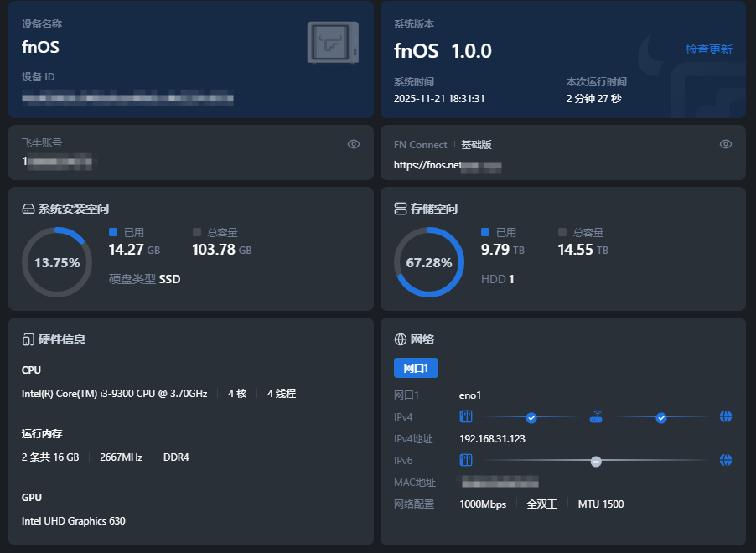
Task: Click the router icon in IPv4 row
Action: tap(596, 416)
